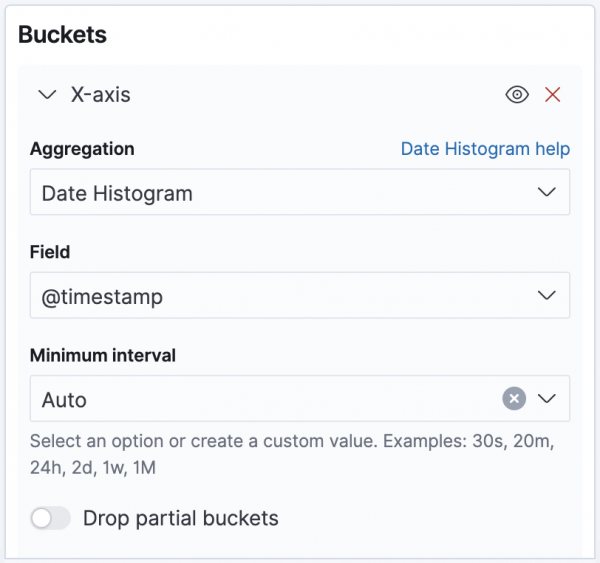The width and height of the screenshot is (600, 563).
Task: Expand the Field dropdown arrow
Action: [546, 296]
